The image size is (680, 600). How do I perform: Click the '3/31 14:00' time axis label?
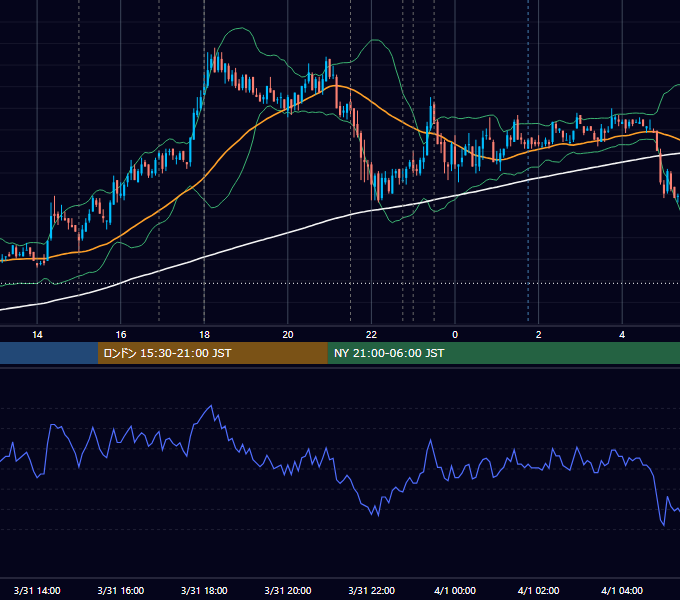(37, 590)
